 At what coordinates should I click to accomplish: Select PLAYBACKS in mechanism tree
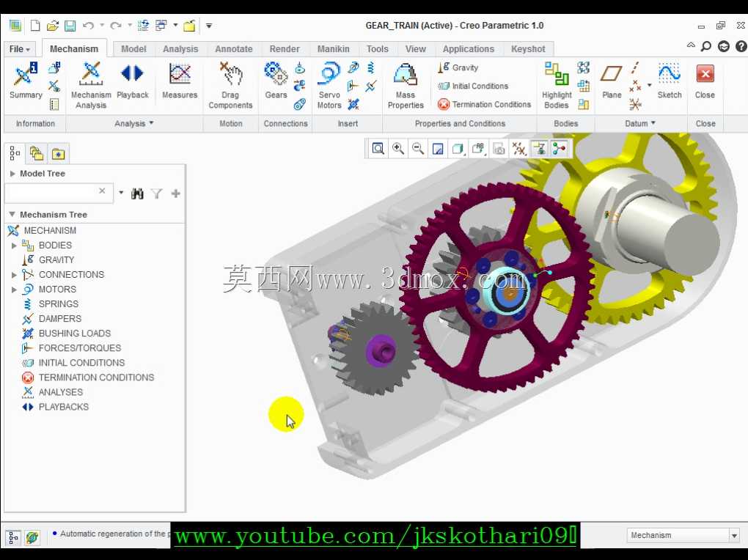pos(64,407)
